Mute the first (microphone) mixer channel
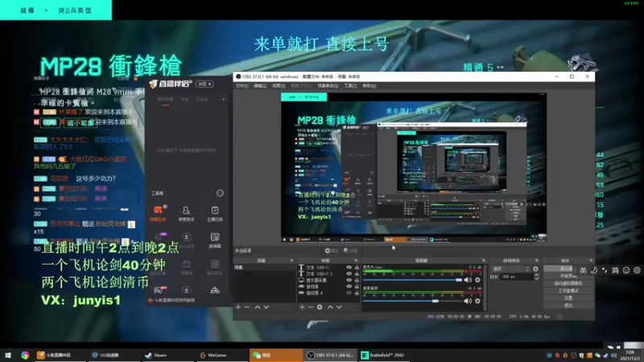The height and width of the screenshot is (362, 644). [x=468, y=280]
